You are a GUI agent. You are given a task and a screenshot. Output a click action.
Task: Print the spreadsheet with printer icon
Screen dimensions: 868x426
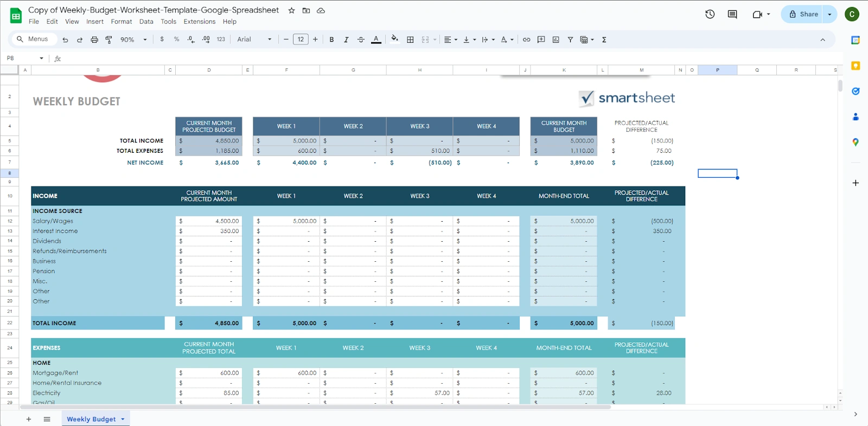click(x=94, y=40)
